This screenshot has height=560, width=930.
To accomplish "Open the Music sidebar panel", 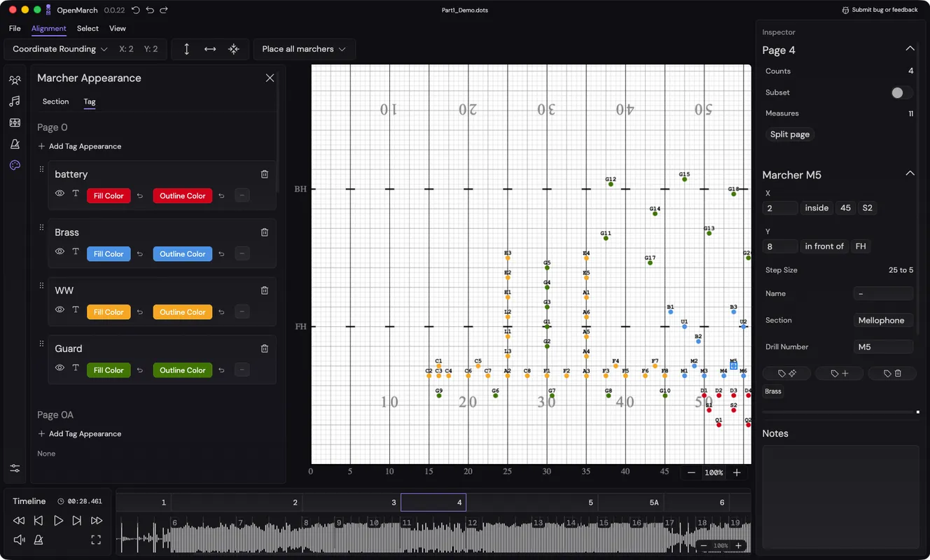I will pyautogui.click(x=15, y=101).
